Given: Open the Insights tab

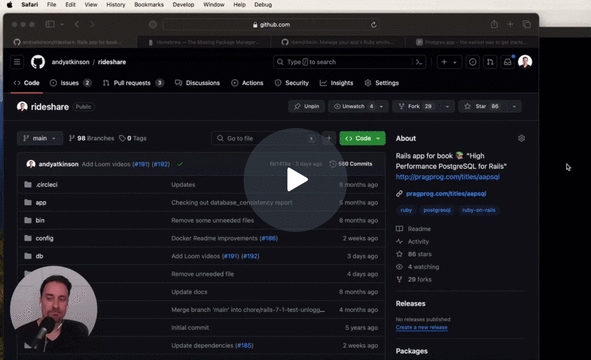Looking at the screenshot, I should [337, 83].
